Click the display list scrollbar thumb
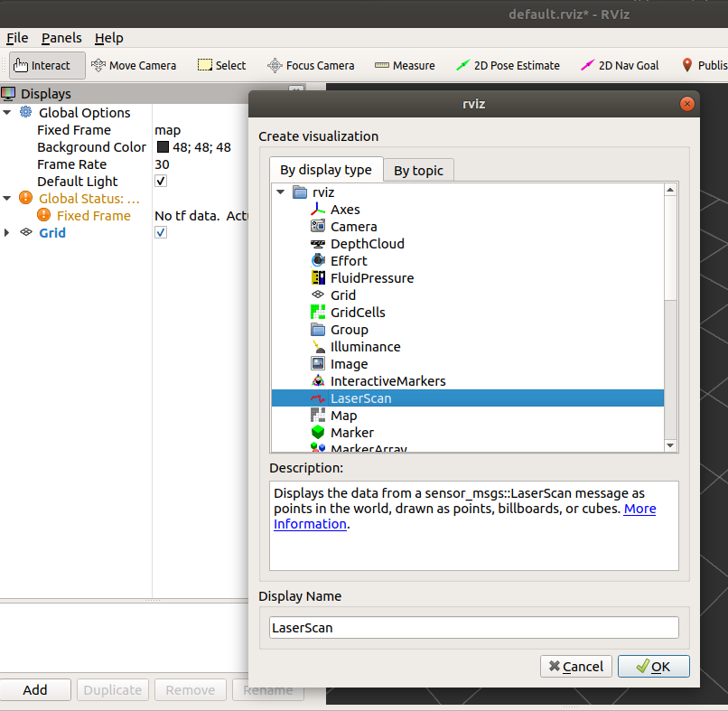This screenshot has height=711, width=728. [670, 248]
